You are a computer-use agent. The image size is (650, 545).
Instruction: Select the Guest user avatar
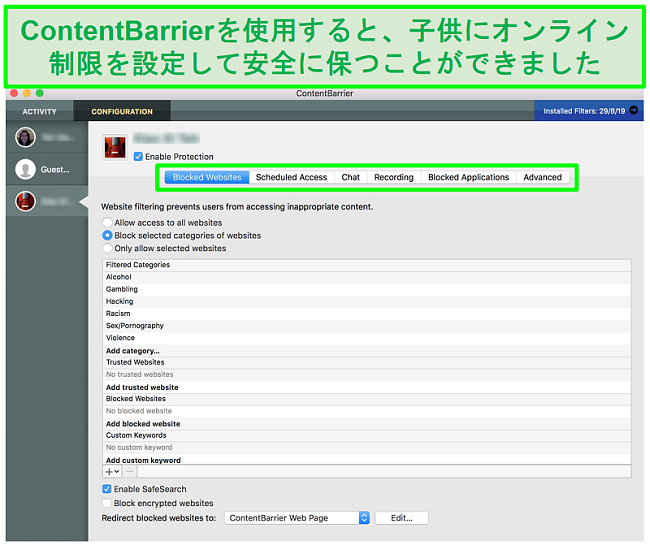coord(25,169)
